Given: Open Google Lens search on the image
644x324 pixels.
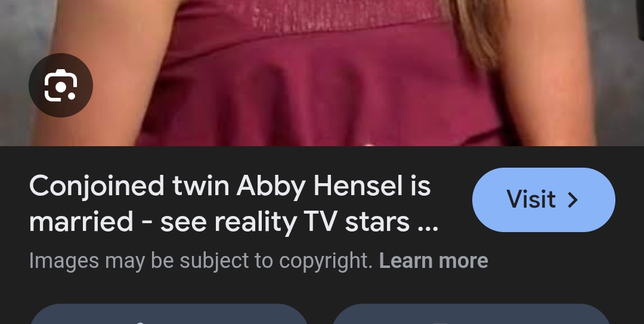Looking at the screenshot, I should pos(61,85).
